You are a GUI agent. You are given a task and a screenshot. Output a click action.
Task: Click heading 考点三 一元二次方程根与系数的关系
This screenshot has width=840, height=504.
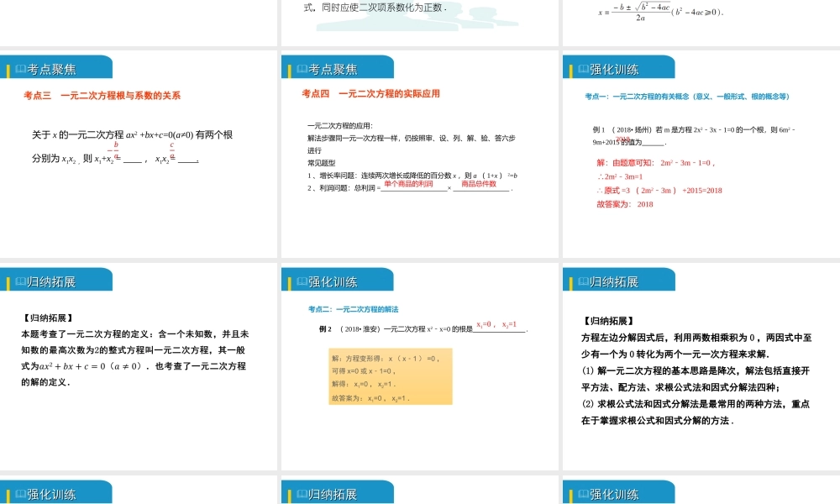click(x=102, y=95)
